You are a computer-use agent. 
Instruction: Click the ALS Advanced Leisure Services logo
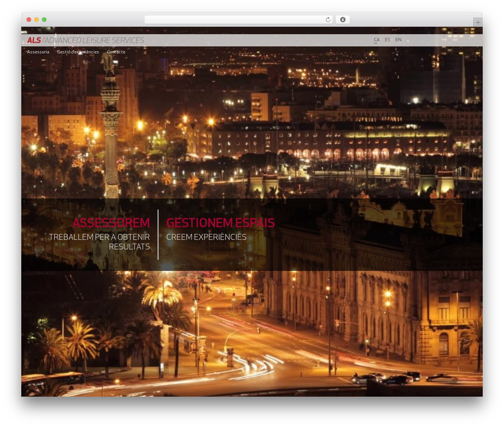tap(85, 40)
